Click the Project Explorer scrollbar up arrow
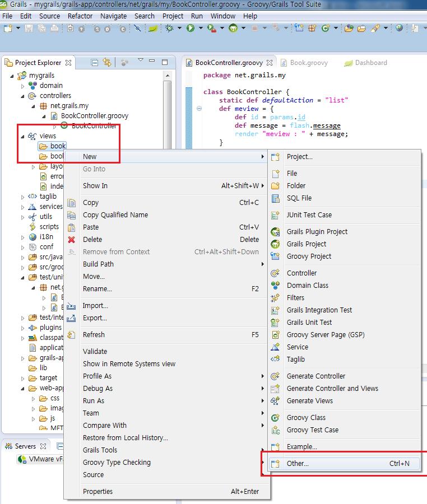This screenshot has width=427, height=504. tap(167, 76)
